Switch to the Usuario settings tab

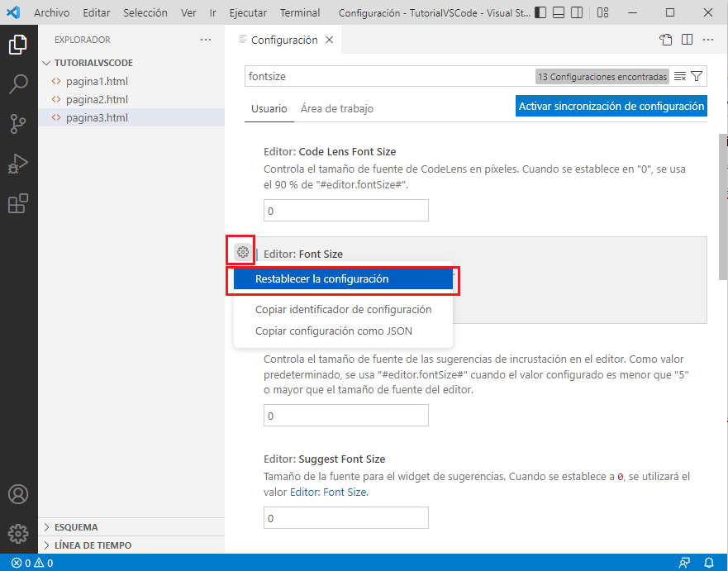tap(269, 108)
